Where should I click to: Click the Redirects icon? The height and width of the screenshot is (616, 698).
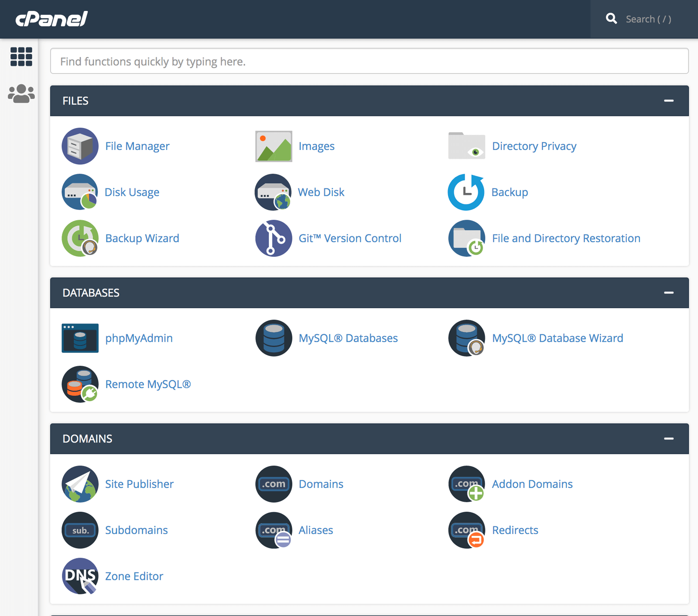click(467, 530)
